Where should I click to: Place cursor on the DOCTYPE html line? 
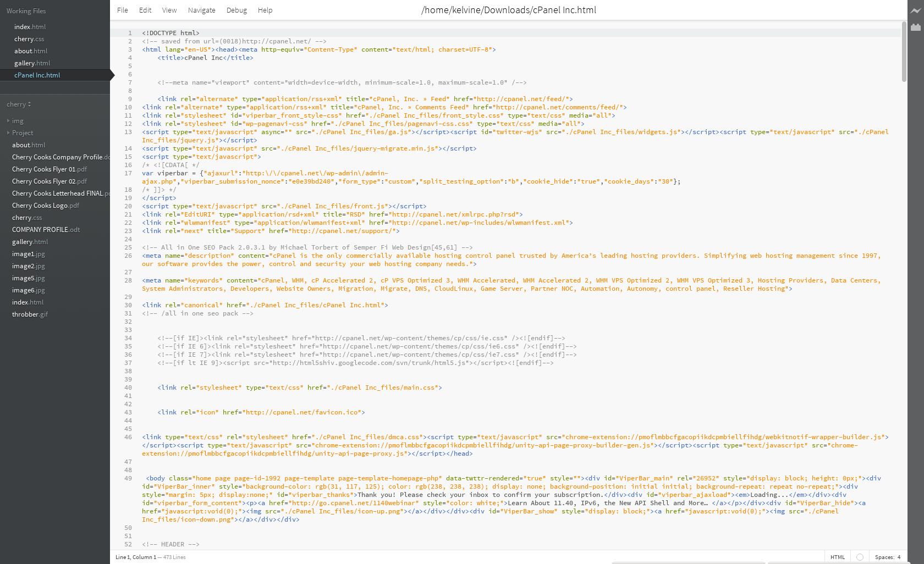170,33
